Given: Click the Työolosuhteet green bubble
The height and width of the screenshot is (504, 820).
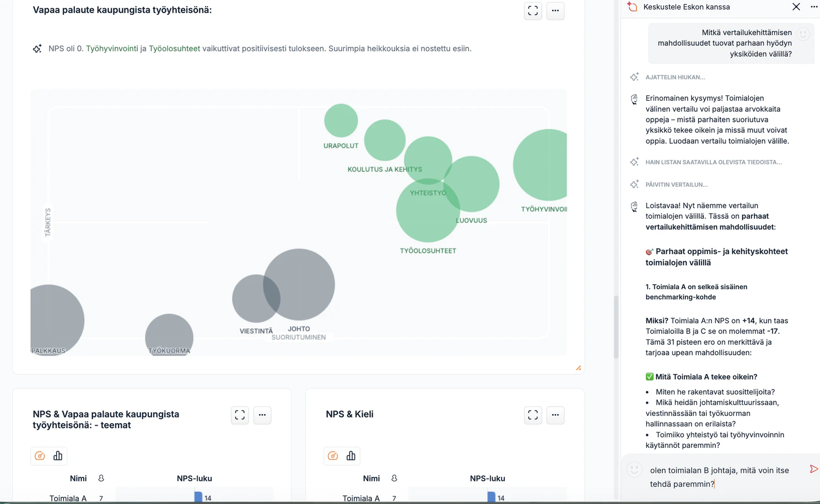Looking at the screenshot, I should point(428,210).
